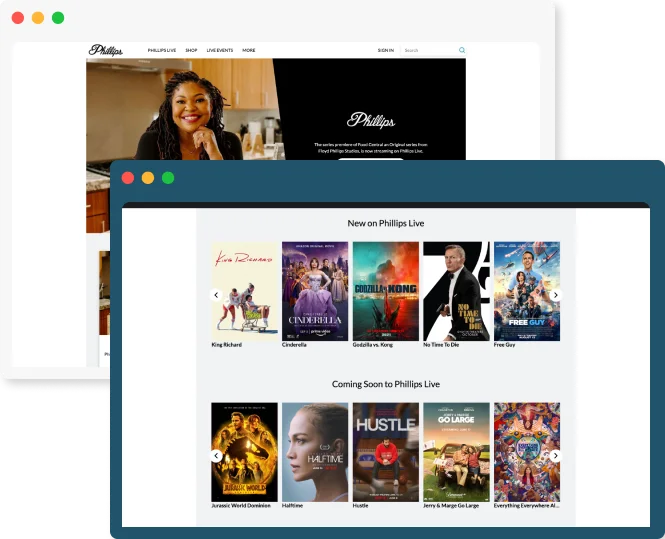Screen dimensions: 665x539
Task: Click green maximize dot on back window
Action: [x=58, y=18]
